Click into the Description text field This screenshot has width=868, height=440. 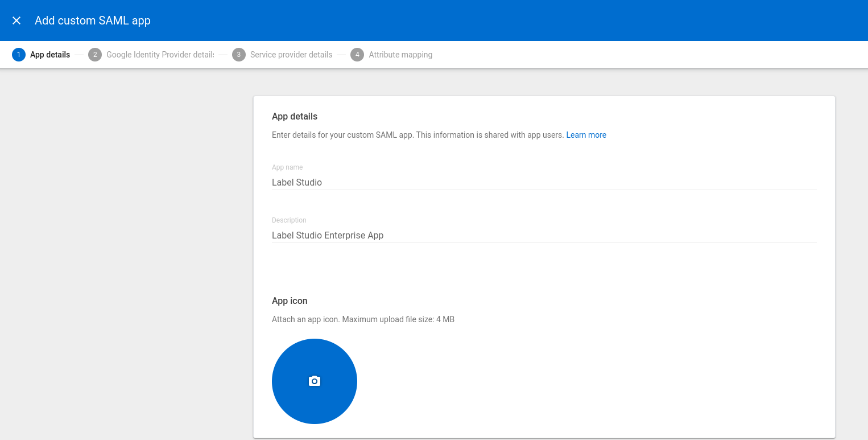tap(544, 235)
